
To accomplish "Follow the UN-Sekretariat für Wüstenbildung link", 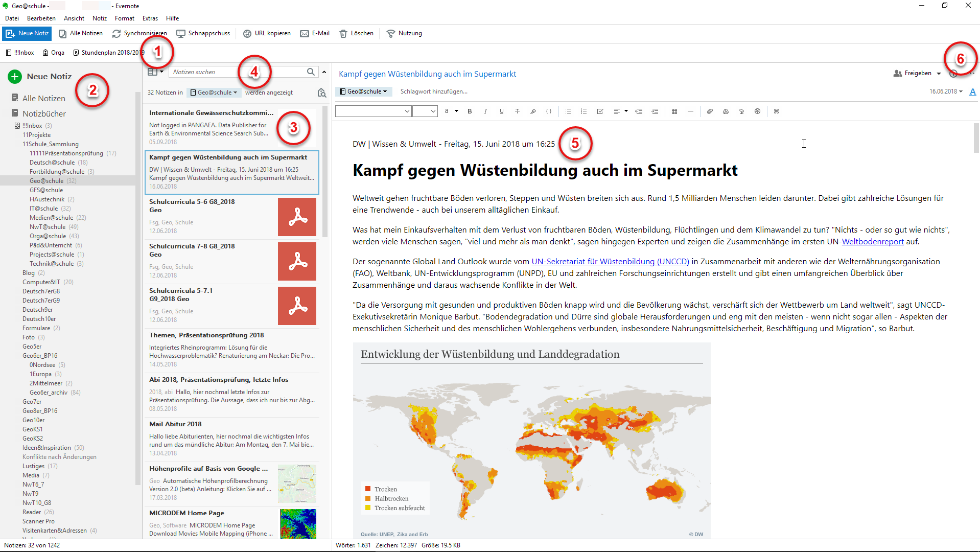I will click(x=610, y=262).
